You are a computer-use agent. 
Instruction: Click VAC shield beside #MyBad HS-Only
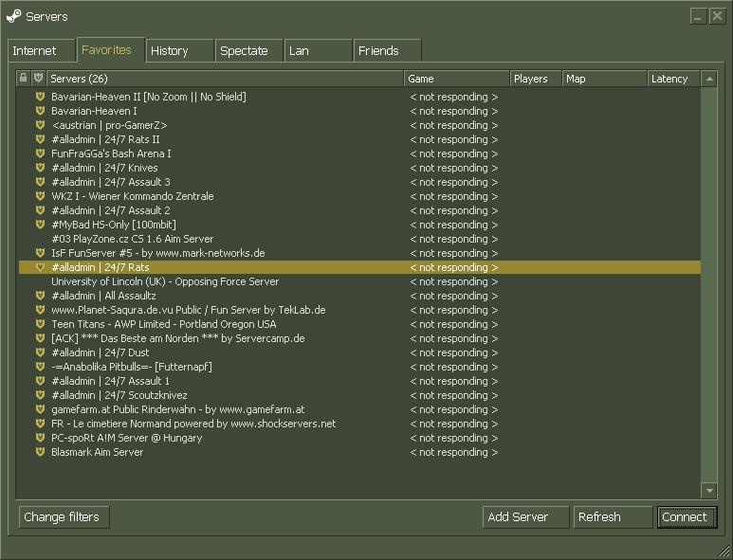[40, 225]
